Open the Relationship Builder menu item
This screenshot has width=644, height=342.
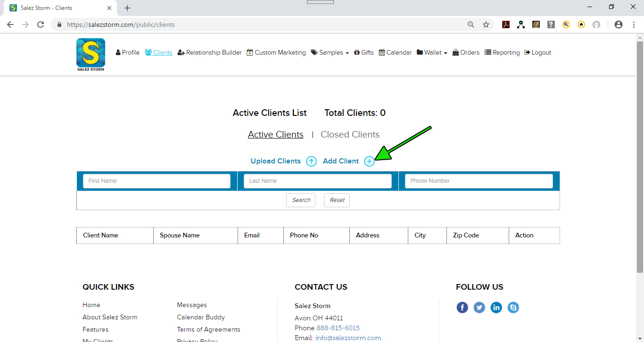209,53
